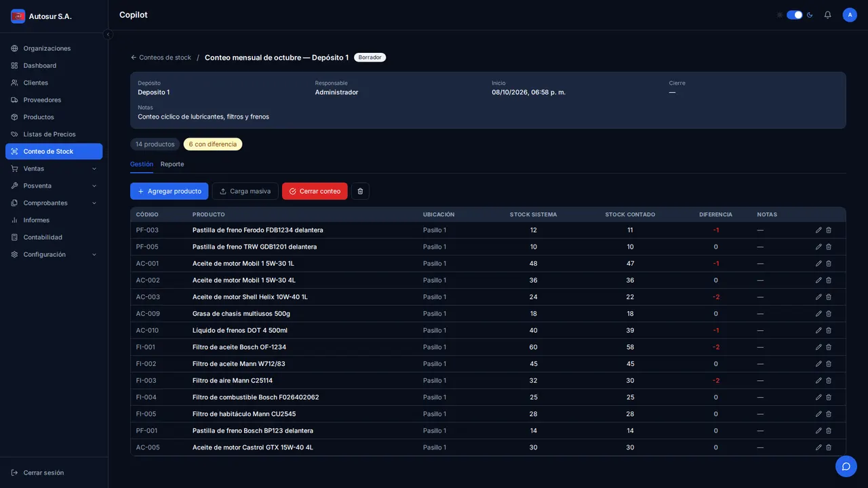Edit the AC-010 Líquido de frenos row
Viewport: 868px width, 488px height.
[818, 331]
